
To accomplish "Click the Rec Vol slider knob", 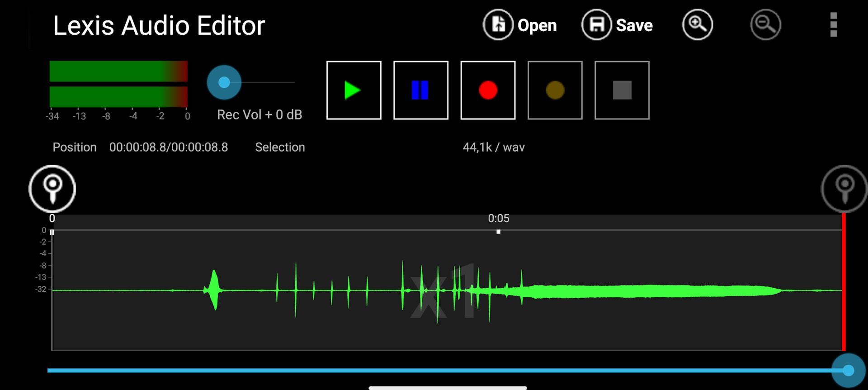I will (x=224, y=82).
